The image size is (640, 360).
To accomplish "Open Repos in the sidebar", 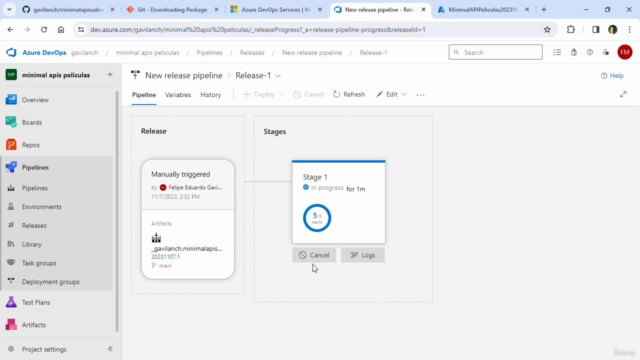I will (31, 145).
